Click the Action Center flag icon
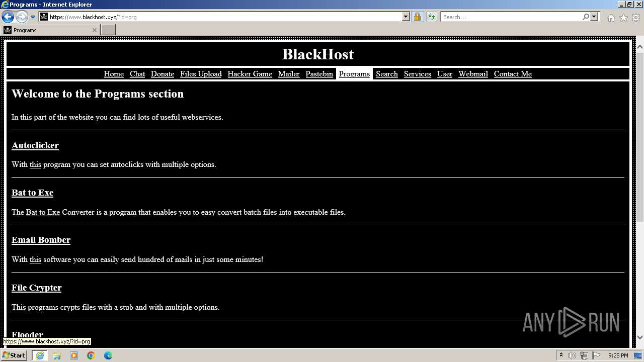 (x=596, y=355)
